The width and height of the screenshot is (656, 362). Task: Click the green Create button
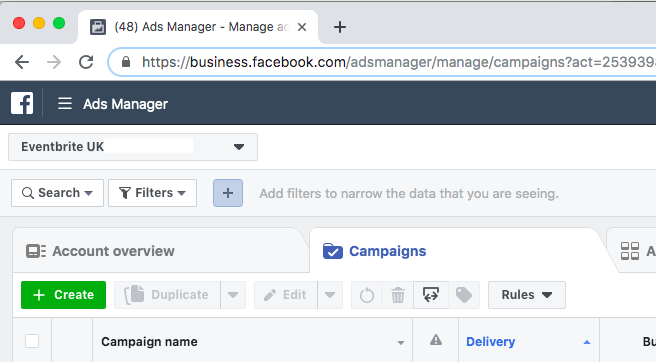(63, 295)
